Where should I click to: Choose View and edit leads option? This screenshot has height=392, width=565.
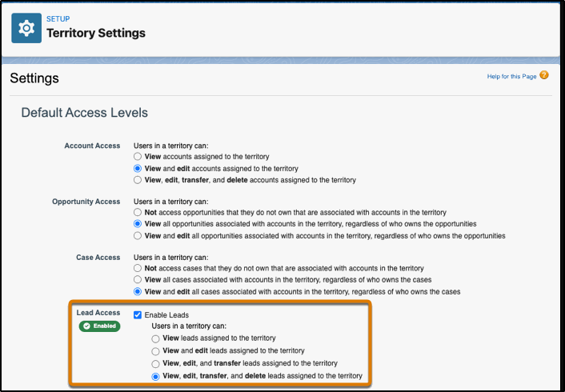[x=155, y=351]
